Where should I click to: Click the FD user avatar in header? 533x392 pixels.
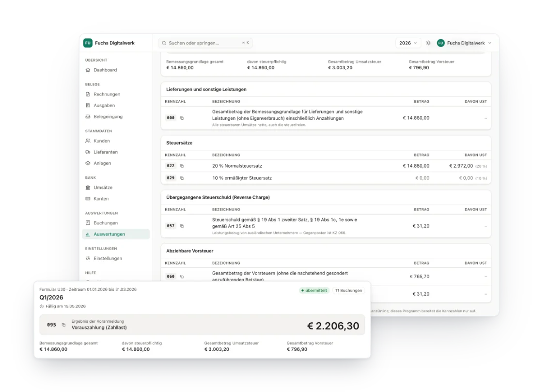[x=440, y=43]
